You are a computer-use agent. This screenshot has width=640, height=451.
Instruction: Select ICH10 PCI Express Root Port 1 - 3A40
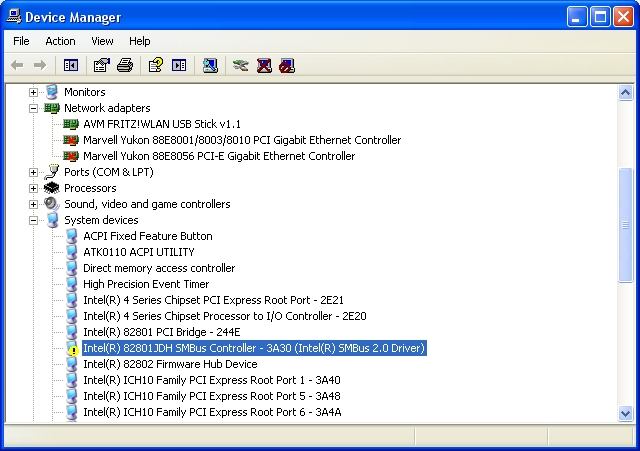point(212,380)
